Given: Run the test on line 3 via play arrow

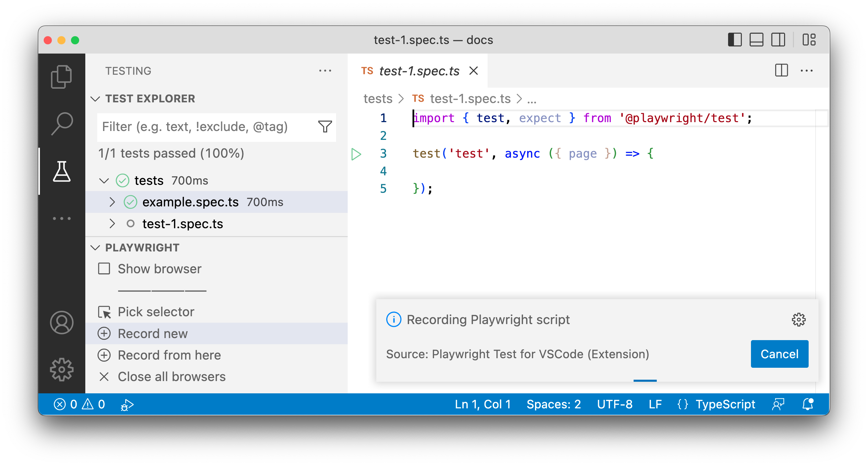Looking at the screenshot, I should coord(356,154).
